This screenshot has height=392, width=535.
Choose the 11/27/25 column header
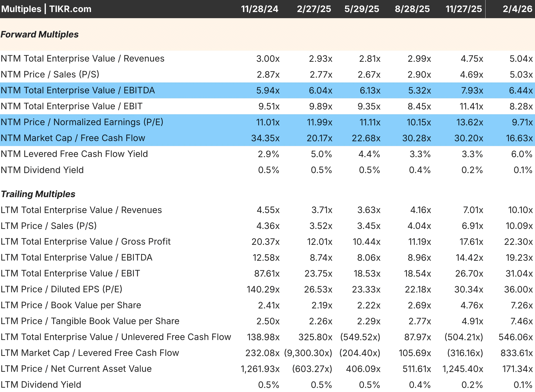point(464,9)
